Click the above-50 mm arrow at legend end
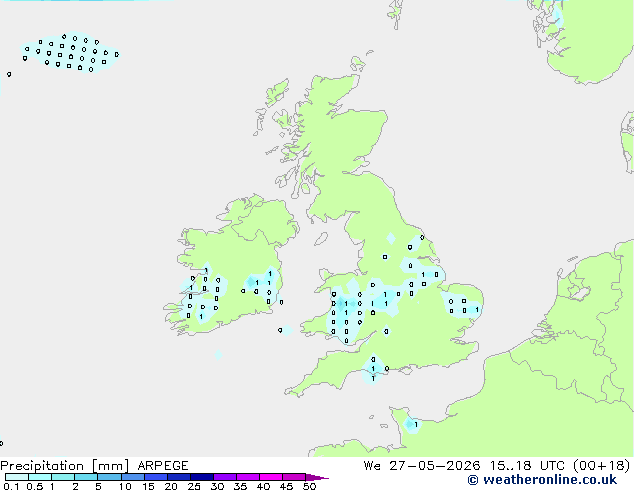Image resolution: width=634 pixels, height=490 pixels. tap(316, 477)
